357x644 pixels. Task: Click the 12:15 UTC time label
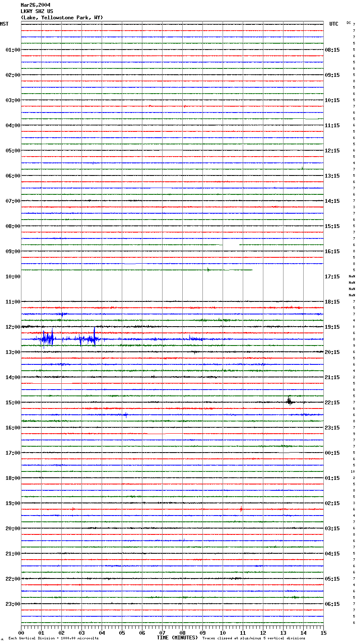332,151
